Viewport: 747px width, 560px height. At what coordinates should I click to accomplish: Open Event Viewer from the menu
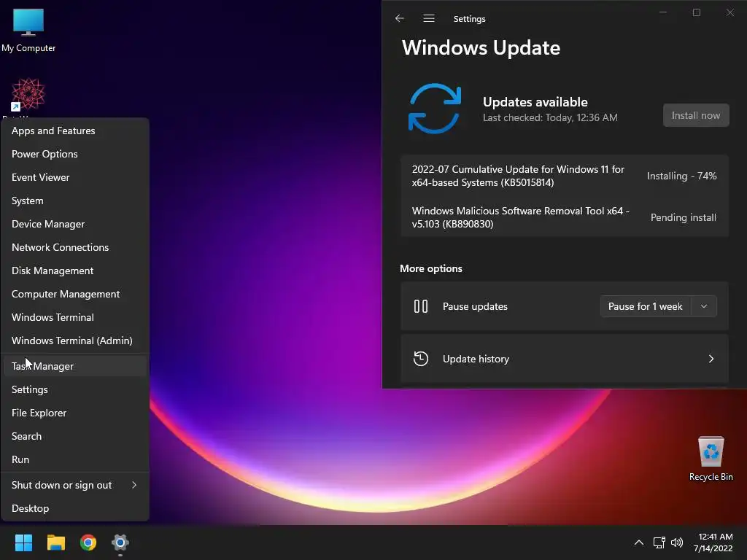pos(75,177)
